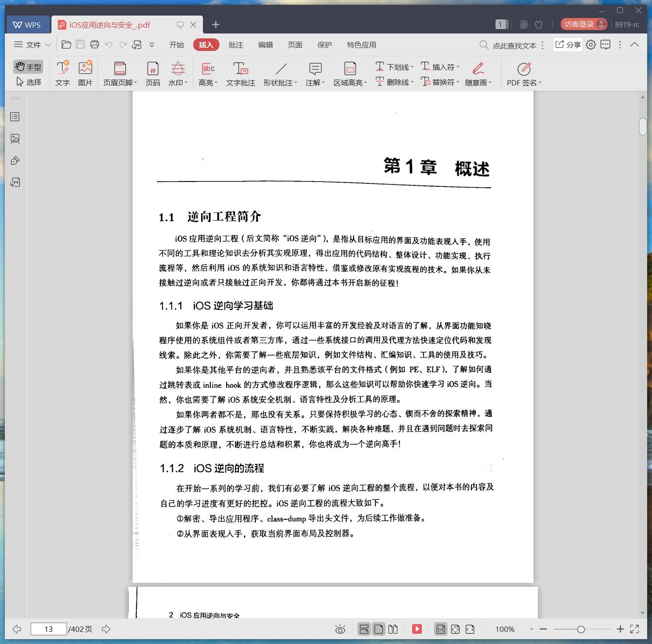Screen dimensions: 652x644
Task: Click the 访客登录 login button
Action: tap(584, 24)
